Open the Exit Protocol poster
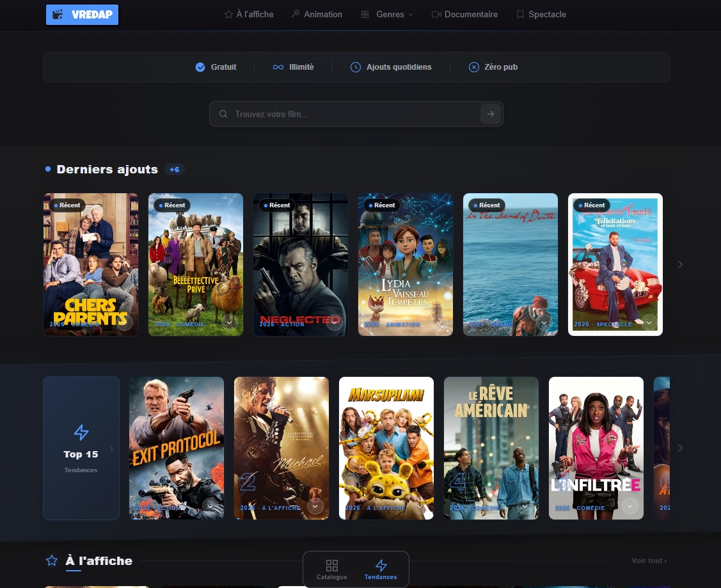 click(x=177, y=449)
